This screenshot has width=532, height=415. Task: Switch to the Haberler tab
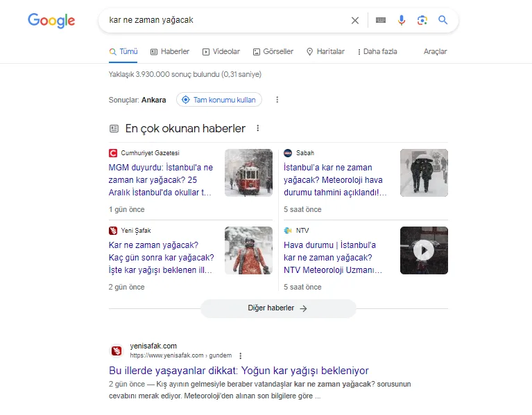click(170, 51)
